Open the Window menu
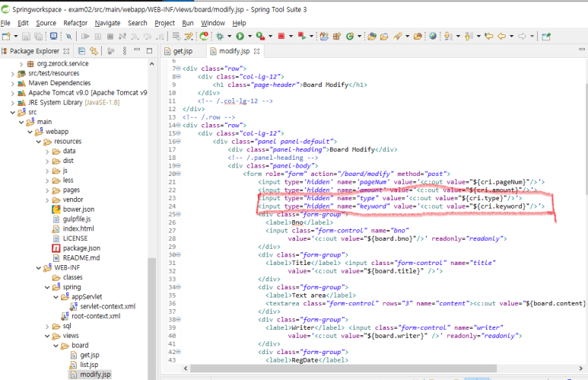Viewport: 588px width, 380px height. pos(213,23)
